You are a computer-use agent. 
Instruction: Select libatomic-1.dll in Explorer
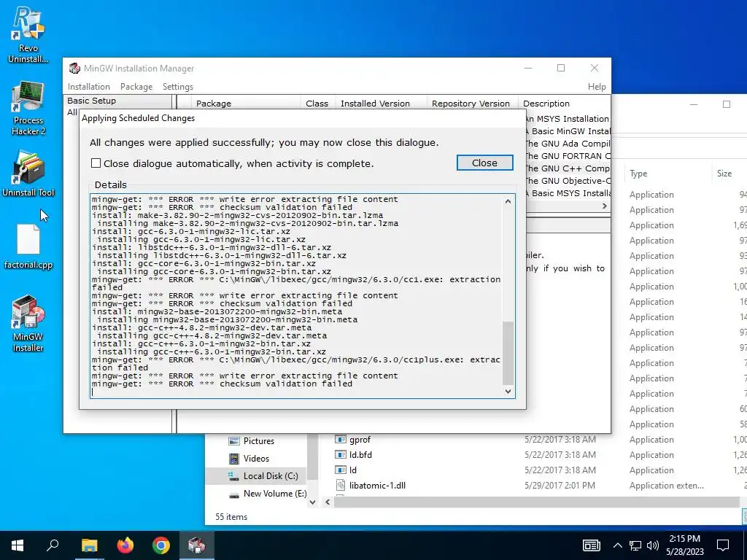(370, 485)
